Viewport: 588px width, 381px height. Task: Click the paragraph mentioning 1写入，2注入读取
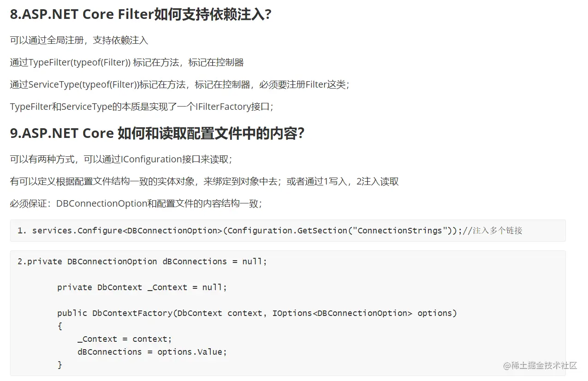click(x=204, y=181)
